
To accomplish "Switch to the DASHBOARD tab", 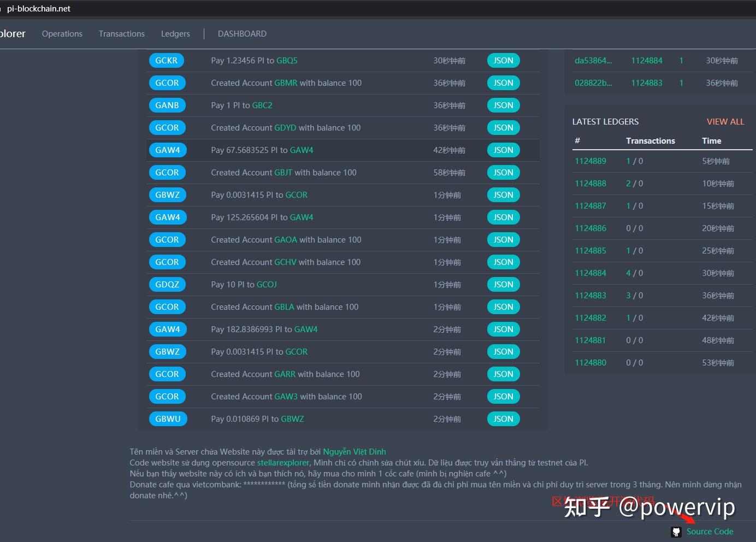I will click(x=242, y=34).
